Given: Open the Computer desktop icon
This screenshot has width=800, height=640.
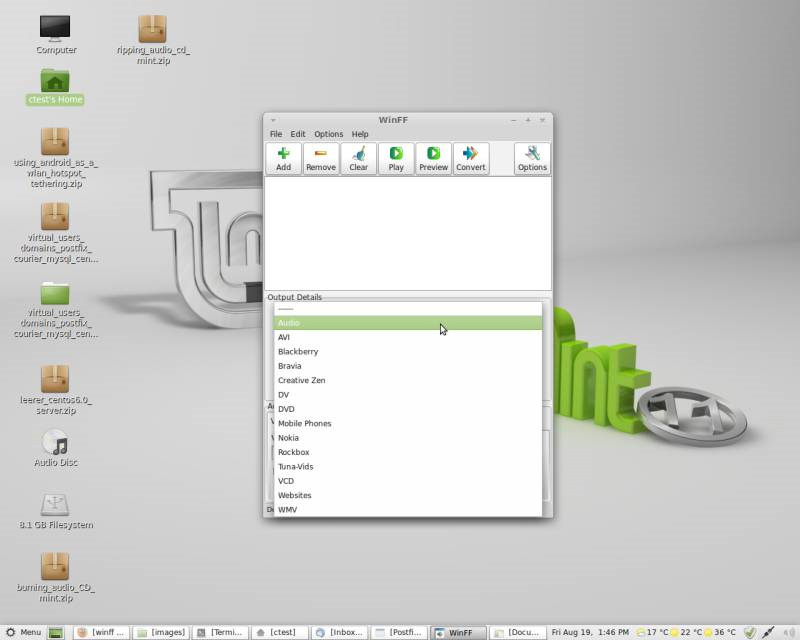Looking at the screenshot, I should point(55,28).
